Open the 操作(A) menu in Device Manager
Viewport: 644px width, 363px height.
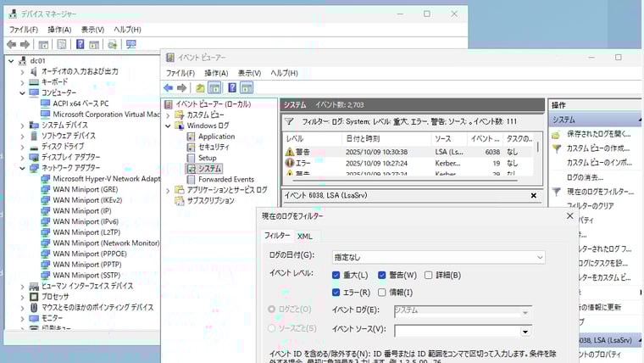(x=59, y=29)
